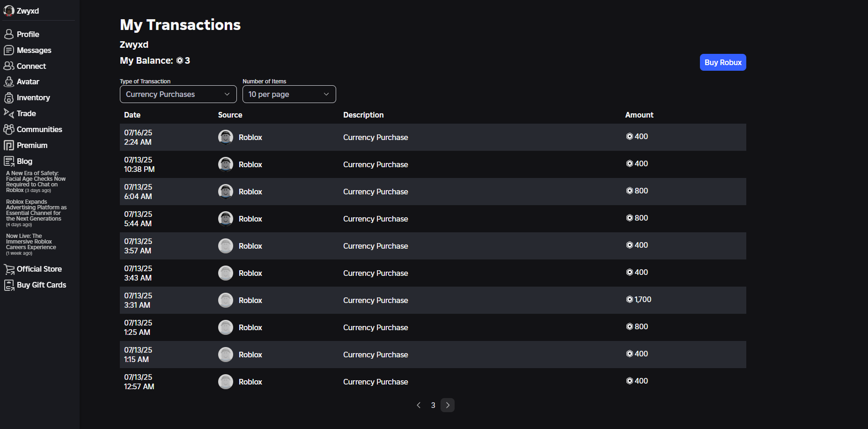
Task: Click Roblox avatar on 6:04 AM row
Action: click(226, 192)
